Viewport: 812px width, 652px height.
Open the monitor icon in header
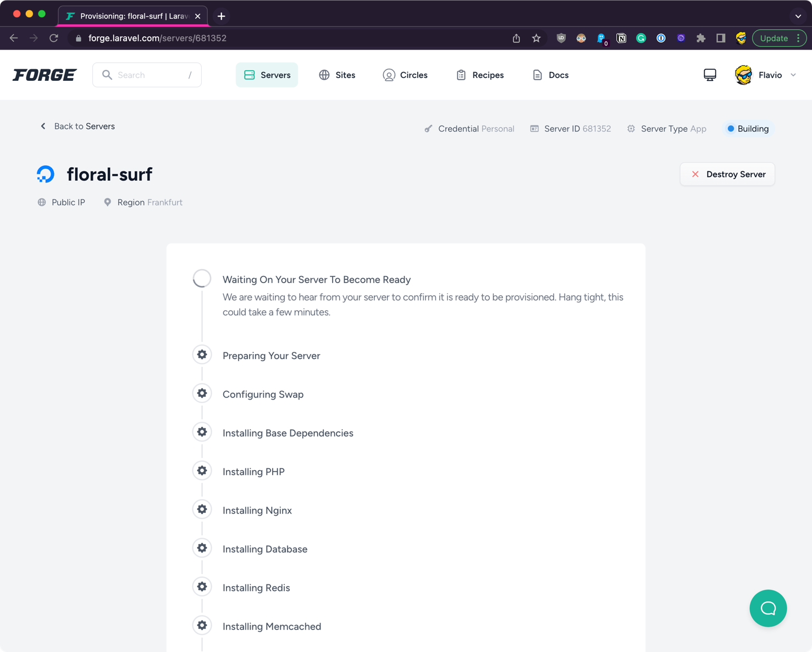tap(710, 75)
